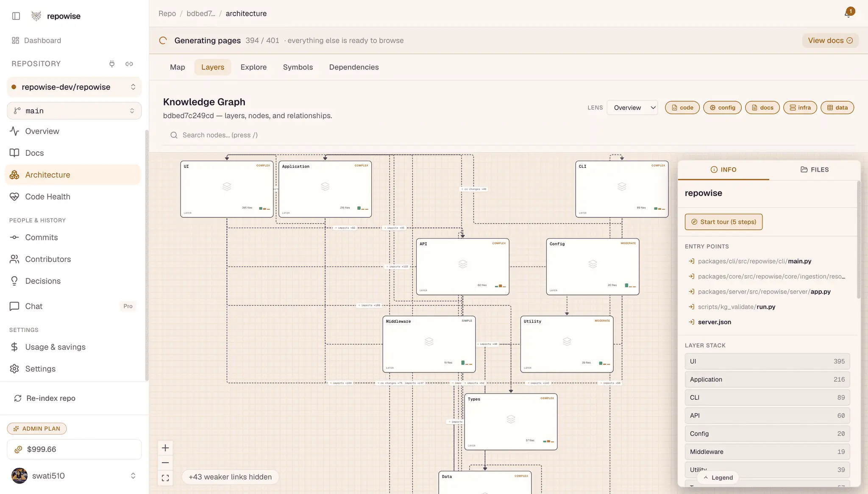
Task: Start the 5-step tour
Action: coord(723,222)
